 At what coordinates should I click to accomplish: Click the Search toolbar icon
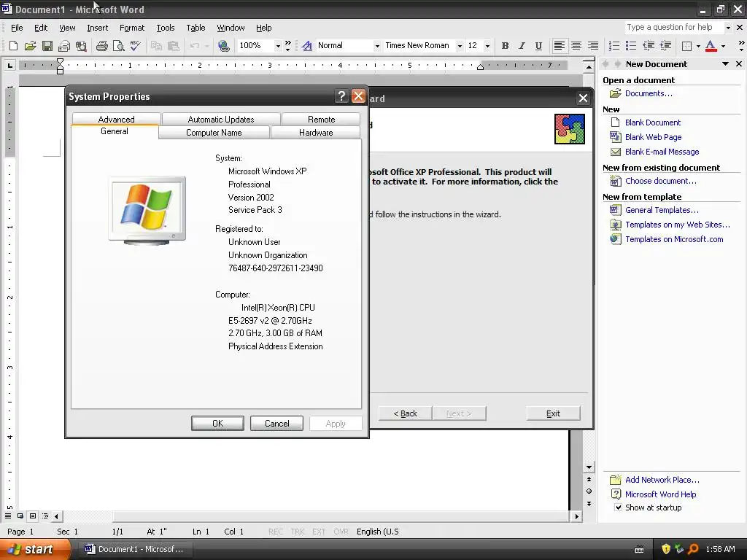click(81, 46)
